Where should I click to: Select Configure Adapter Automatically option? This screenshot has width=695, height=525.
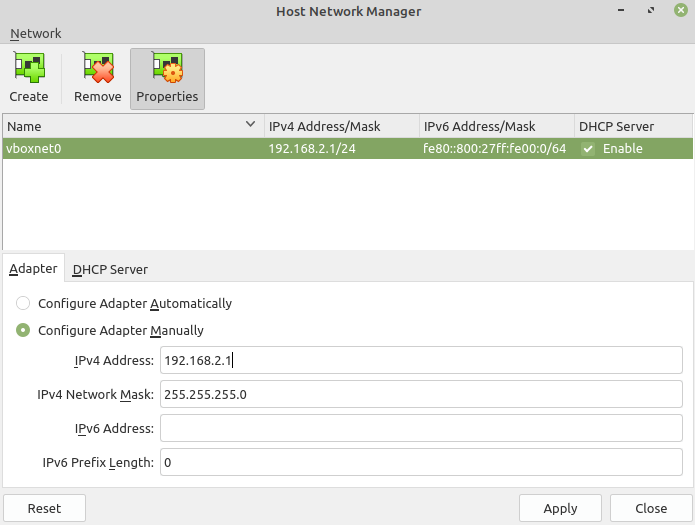tap(23, 303)
